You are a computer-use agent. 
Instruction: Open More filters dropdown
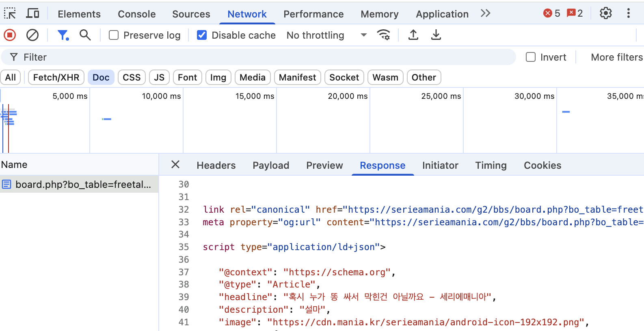(616, 57)
